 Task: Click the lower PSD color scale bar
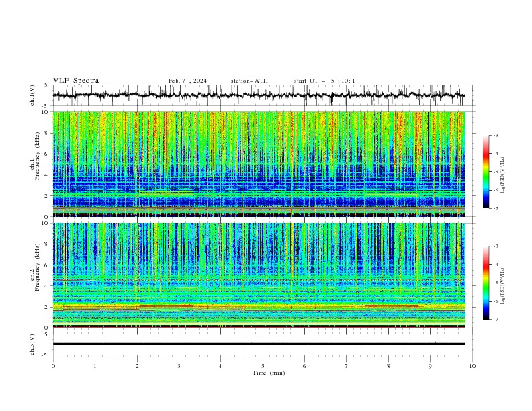coord(486,283)
